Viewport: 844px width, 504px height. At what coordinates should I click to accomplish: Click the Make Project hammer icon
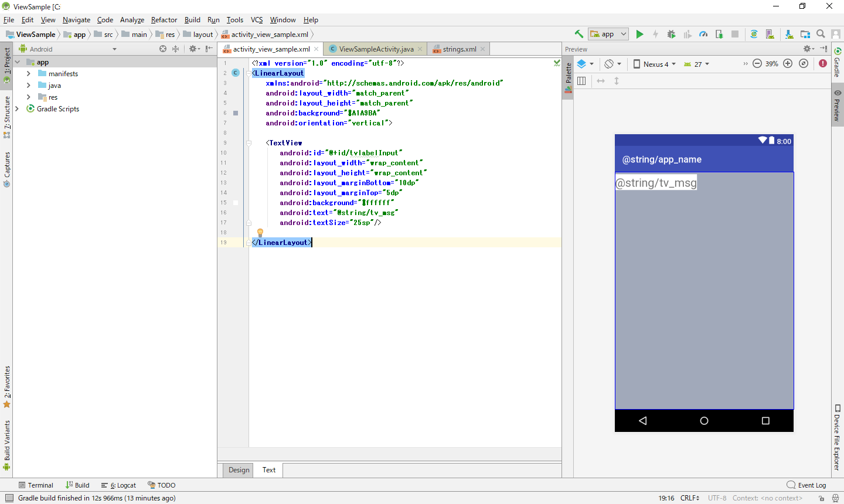[x=579, y=34]
